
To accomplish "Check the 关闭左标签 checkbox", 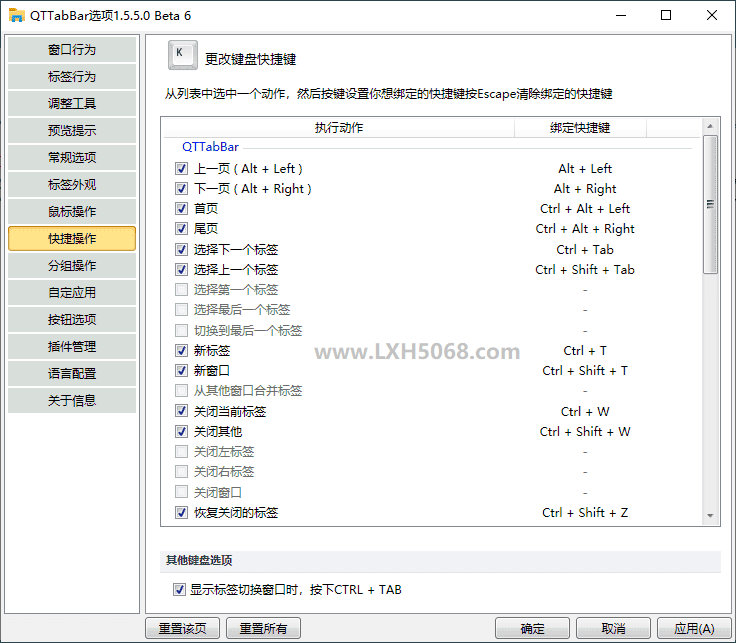I will 181,452.
